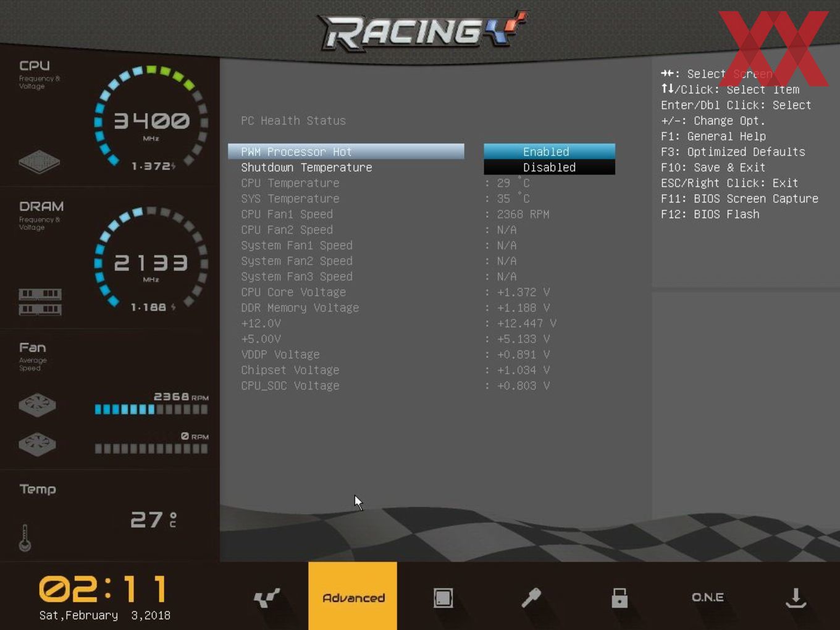The width and height of the screenshot is (840, 630).
Task: Open the Save & Exit download-arrow tab
Action: coord(796,597)
